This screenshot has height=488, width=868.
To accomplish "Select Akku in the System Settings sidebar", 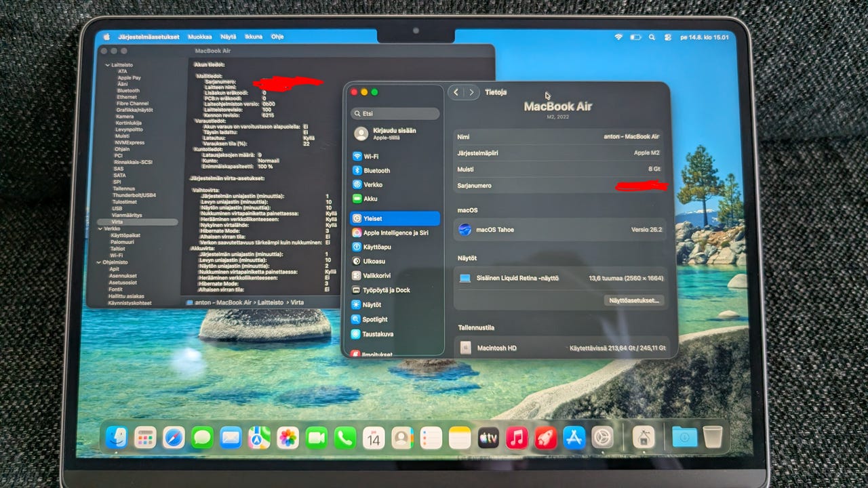I will (395, 199).
